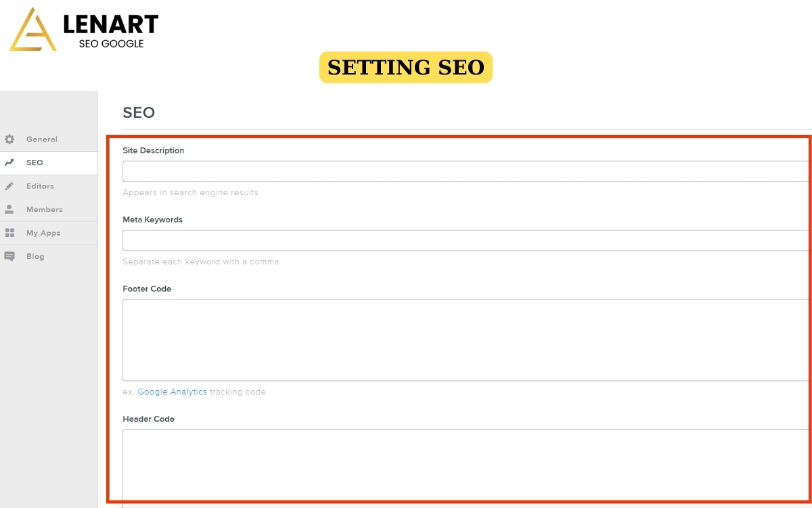Open the Google Analytics link
Image resolution: width=812 pixels, height=508 pixels.
[172, 391]
